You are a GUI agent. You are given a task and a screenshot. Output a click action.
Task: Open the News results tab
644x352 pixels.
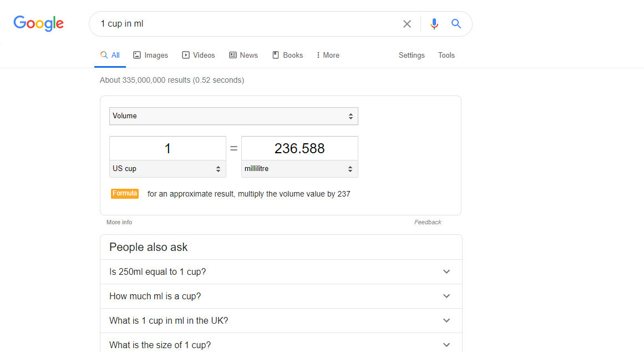tap(244, 55)
